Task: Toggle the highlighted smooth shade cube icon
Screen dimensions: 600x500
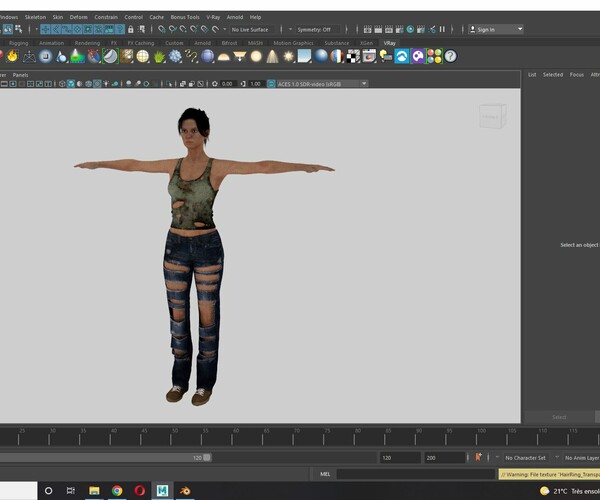Action: coord(71,84)
